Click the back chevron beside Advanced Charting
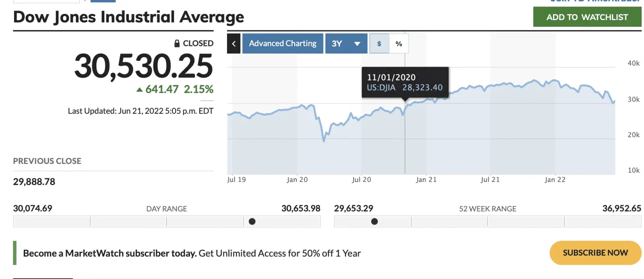The height and width of the screenshot is (279, 644). 234,43
